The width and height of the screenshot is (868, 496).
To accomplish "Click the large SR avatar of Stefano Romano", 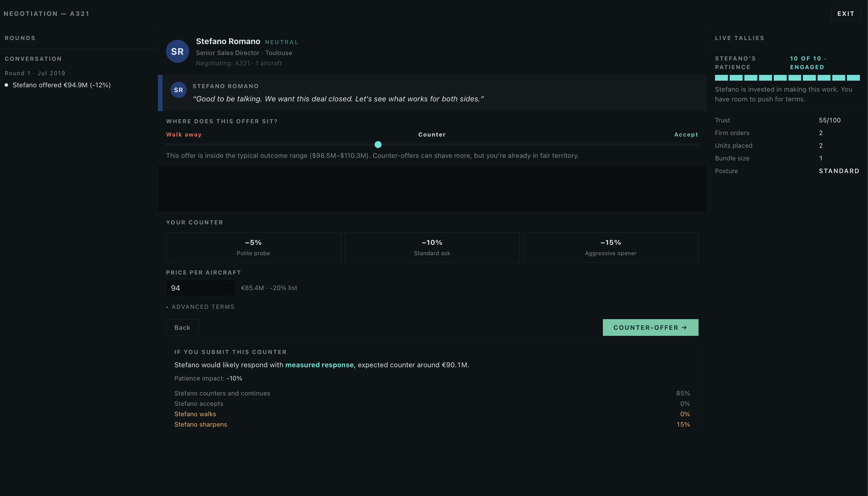I will pyautogui.click(x=177, y=52).
